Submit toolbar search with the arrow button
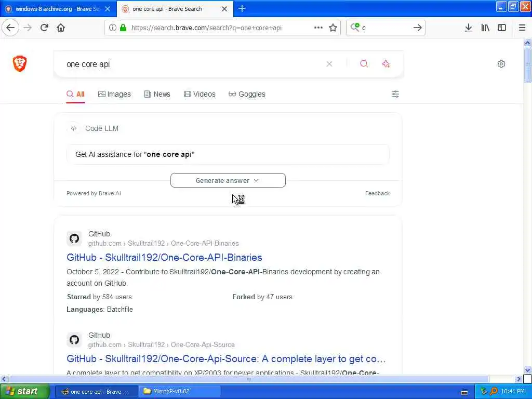Screen dimensions: 532x399 click(417, 28)
